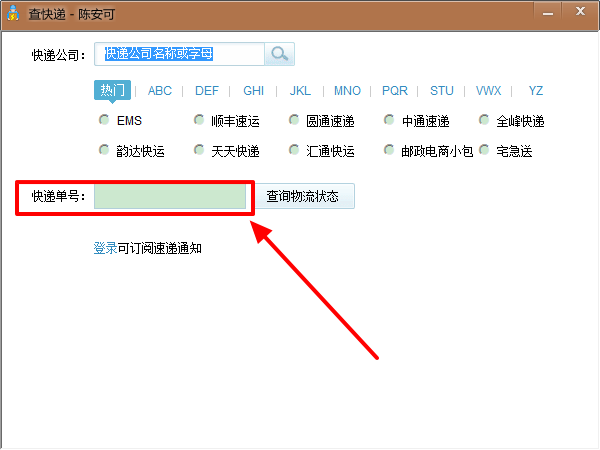Close the 查快递 window
Image resolution: width=600 pixels, height=450 pixels.
[580, 12]
